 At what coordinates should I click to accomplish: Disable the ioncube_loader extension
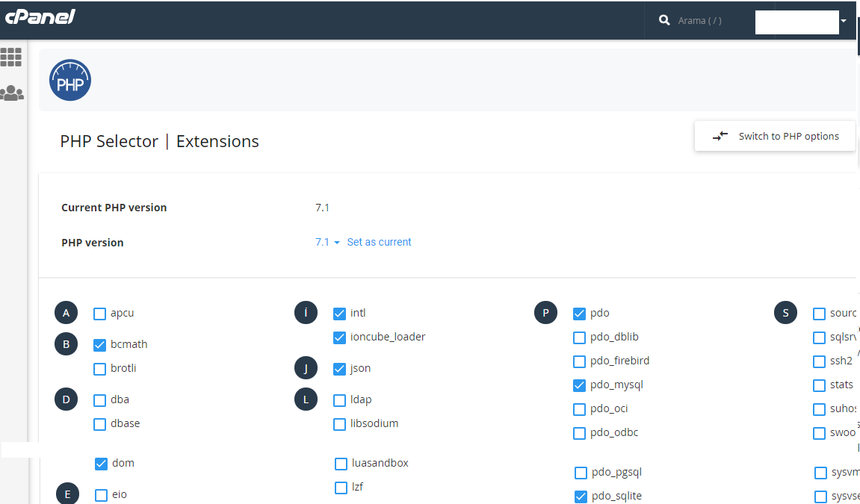point(339,337)
